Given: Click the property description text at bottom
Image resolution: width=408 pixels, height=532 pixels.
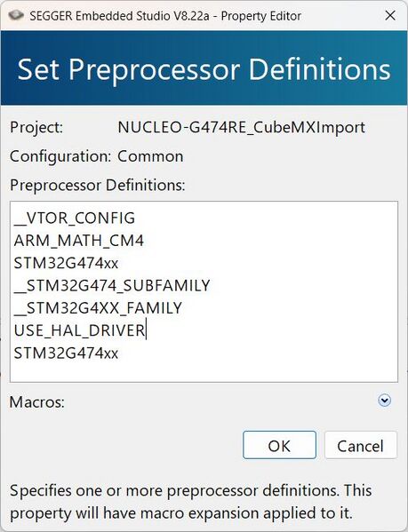Looking at the screenshot, I should click(190, 502).
